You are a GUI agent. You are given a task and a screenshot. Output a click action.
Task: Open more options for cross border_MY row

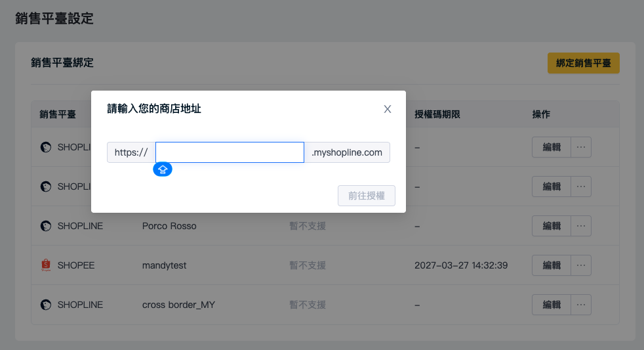[581, 305]
